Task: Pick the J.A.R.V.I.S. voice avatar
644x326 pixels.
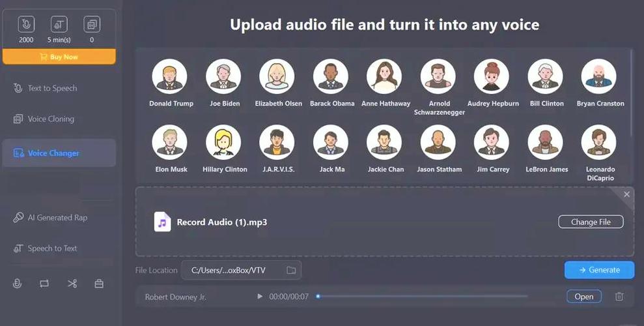Action: click(x=277, y=142)
